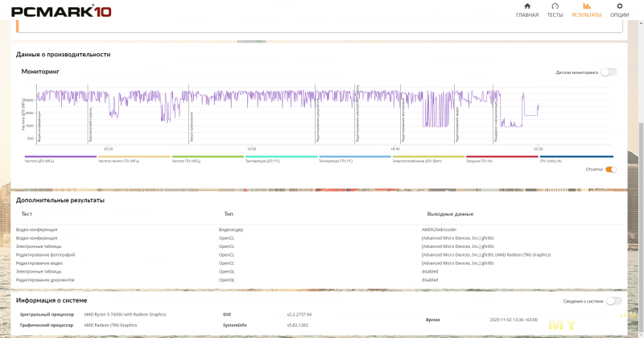Turn off the Отметки toggle
This screenshot has height=338, width=644.
tap(612, 169)
